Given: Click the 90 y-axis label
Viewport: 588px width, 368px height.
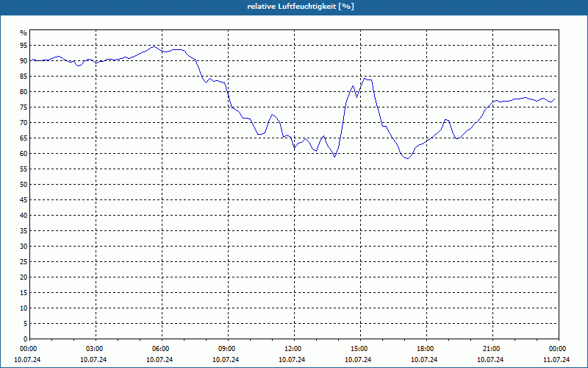Looking at the screenshot, I should [x=24, y=61].
